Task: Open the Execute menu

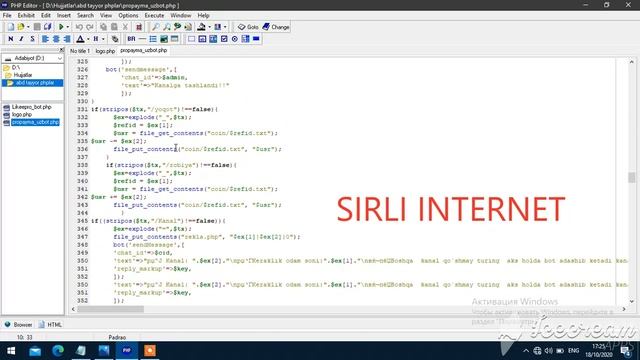Action: (154, 16)
